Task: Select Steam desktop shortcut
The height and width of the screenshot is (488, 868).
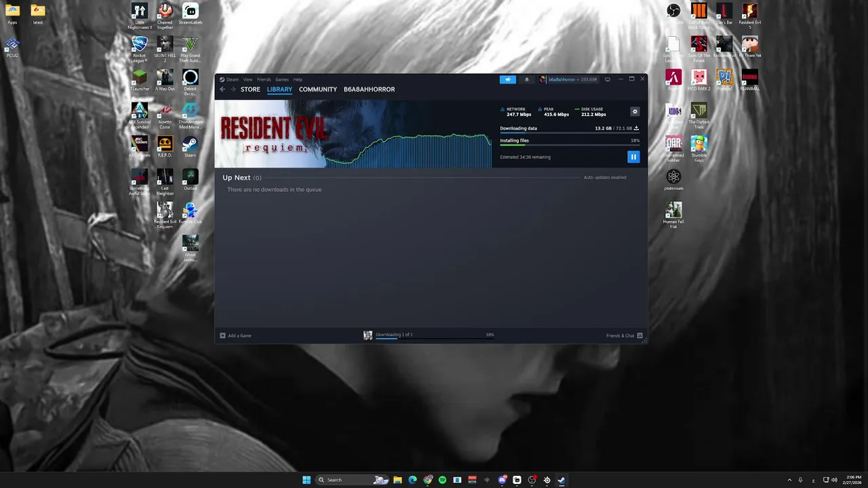Action: (191, 146)
